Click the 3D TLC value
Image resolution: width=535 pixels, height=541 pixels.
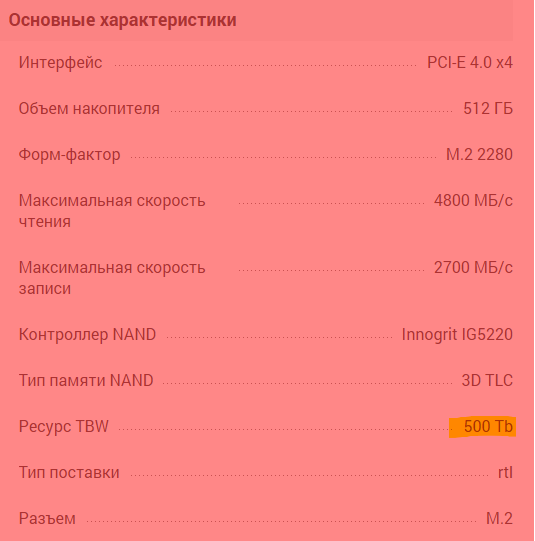pyautogui.click(x=487, y=380)
